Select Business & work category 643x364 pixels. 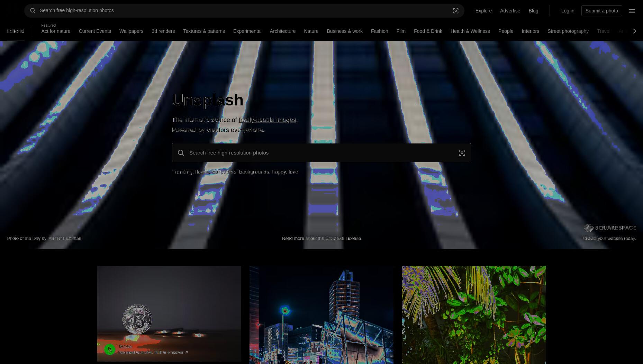(x=345, y=31)
